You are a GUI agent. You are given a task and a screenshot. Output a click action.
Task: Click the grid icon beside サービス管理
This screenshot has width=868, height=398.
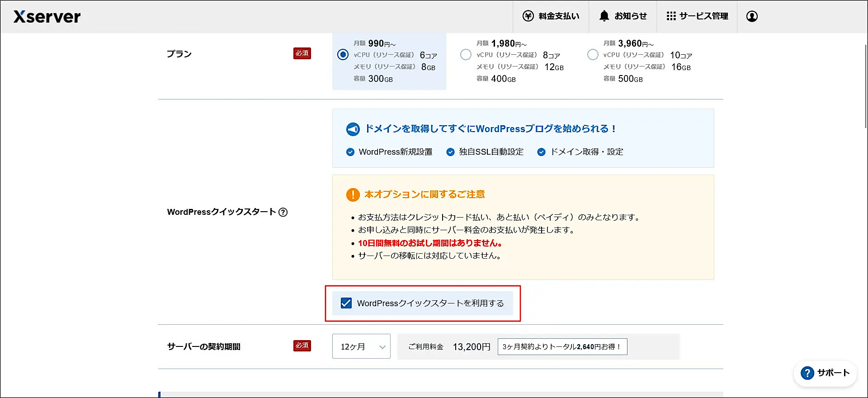click(671, 16)
